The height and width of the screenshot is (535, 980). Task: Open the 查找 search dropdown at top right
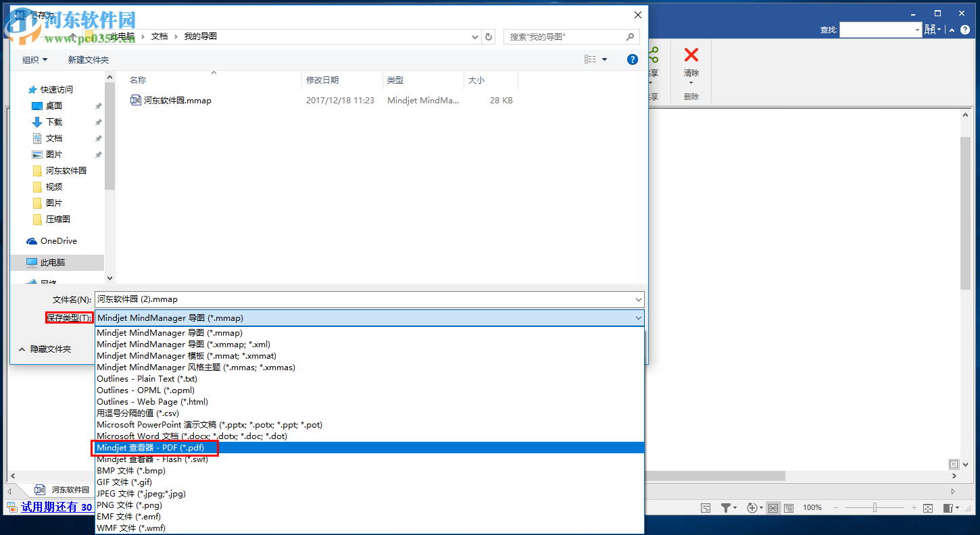click(916, 29)
